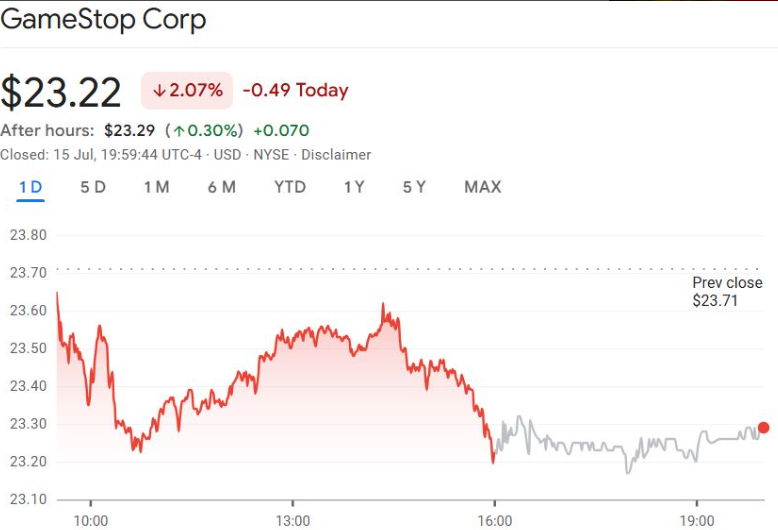
Task: Click the red dot at the chart's end
Action: (764, 428)
